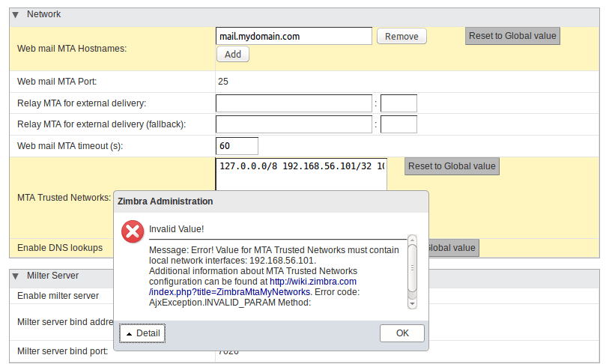Dismiss the error dialog with OK
Image resolution: width=606 pixels, height=364 pixels.
coord(402,333)
